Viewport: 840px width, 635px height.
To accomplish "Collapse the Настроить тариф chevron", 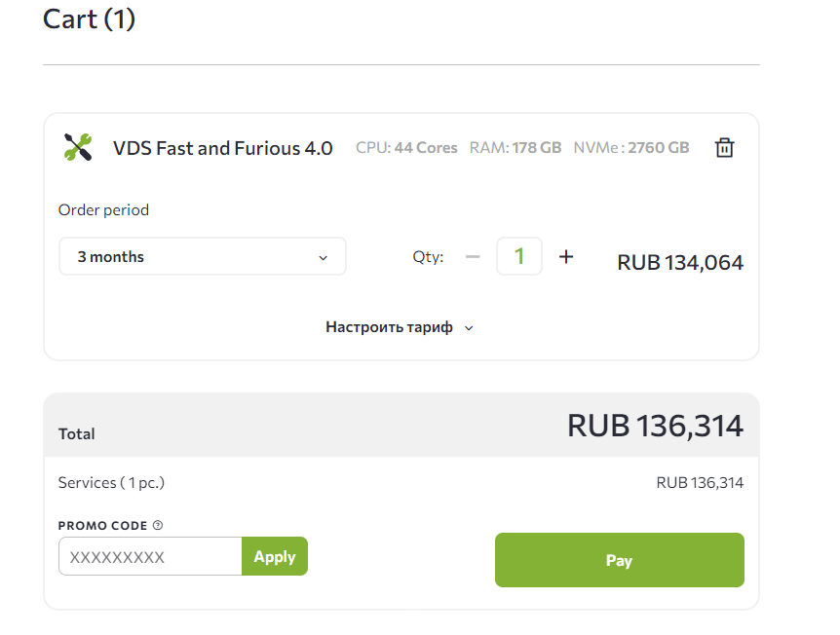I will coord(469,327).
